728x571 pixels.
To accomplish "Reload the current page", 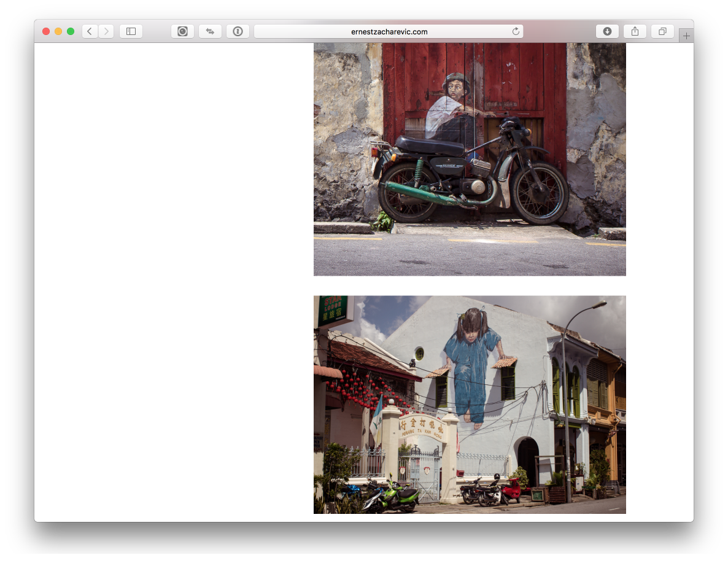I will [516, 31].
